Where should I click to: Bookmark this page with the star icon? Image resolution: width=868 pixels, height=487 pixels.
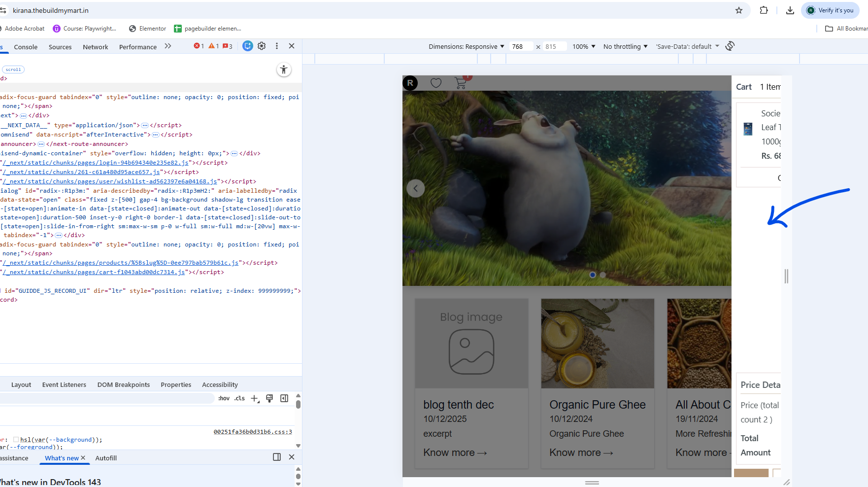(x=739, y=10)
